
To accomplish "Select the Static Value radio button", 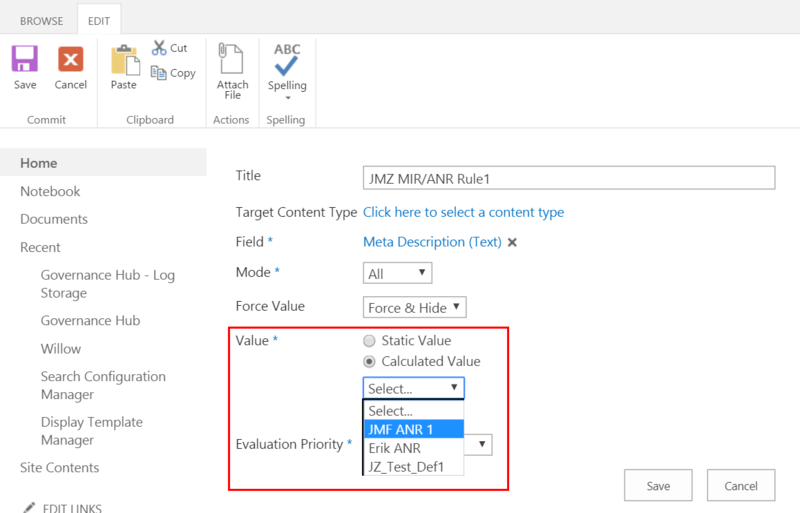I will pyautogui.click(x=369, y=341).
